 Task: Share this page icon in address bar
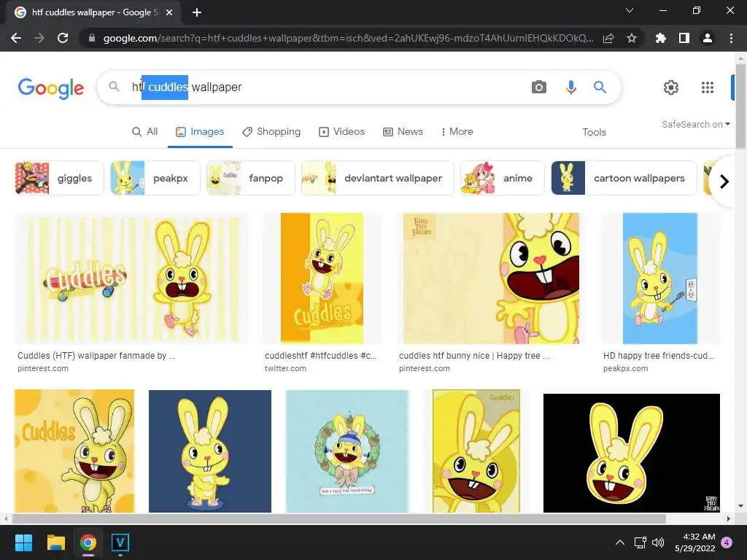pos(608,38)
